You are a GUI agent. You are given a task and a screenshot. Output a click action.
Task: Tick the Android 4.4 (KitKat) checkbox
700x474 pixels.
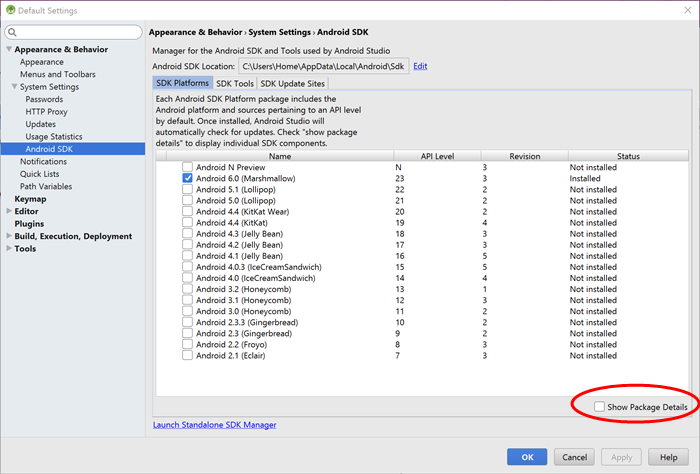(188, 222)
